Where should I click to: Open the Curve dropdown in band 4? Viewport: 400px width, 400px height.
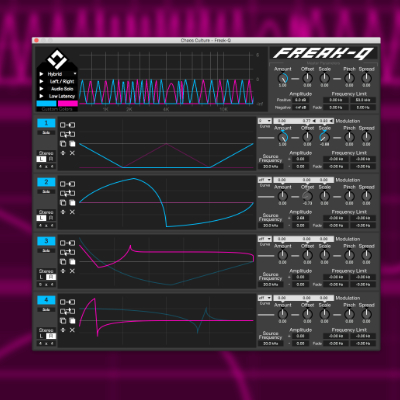[265, 298]
